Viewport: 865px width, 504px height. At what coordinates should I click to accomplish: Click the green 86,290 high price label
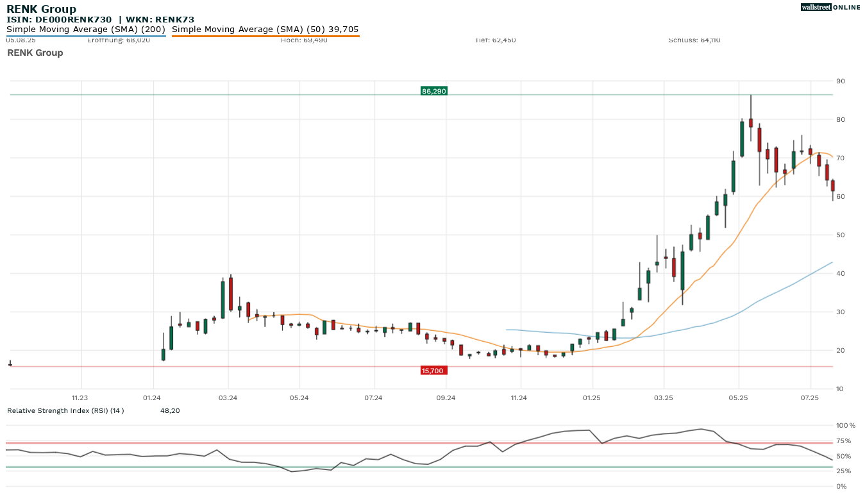(x=433, y=91)
